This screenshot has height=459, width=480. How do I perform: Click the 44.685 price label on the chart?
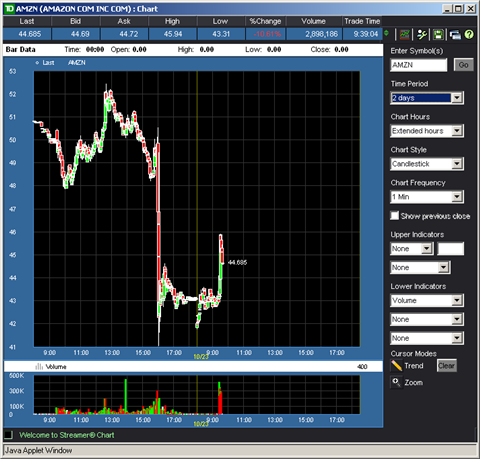coord(237,262)
